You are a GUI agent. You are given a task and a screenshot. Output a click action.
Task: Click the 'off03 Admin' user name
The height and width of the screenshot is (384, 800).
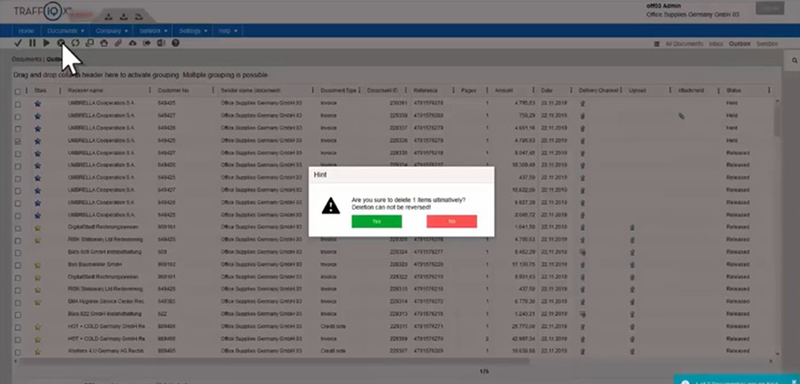pyautogui.click(x=663, y=6)
